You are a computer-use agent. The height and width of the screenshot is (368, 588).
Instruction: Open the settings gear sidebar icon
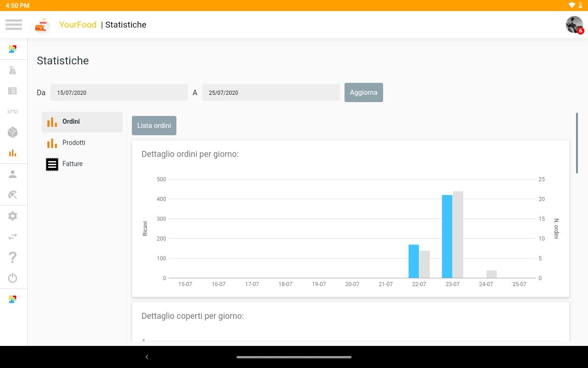click(13, 216)
